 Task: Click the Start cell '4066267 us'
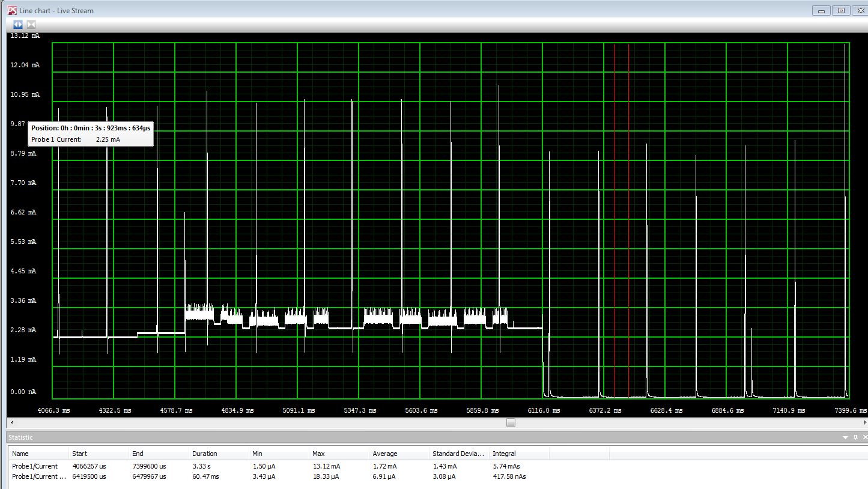pos(89,466)
